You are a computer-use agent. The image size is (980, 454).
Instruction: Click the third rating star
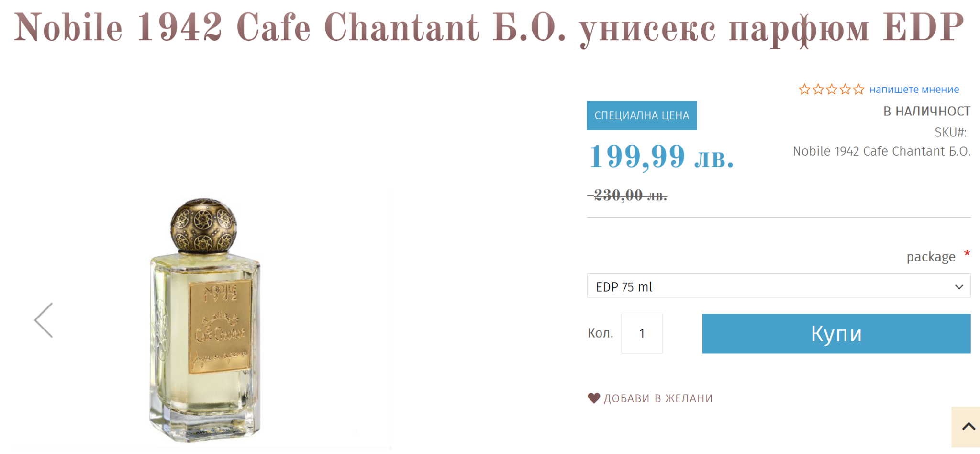832,90
